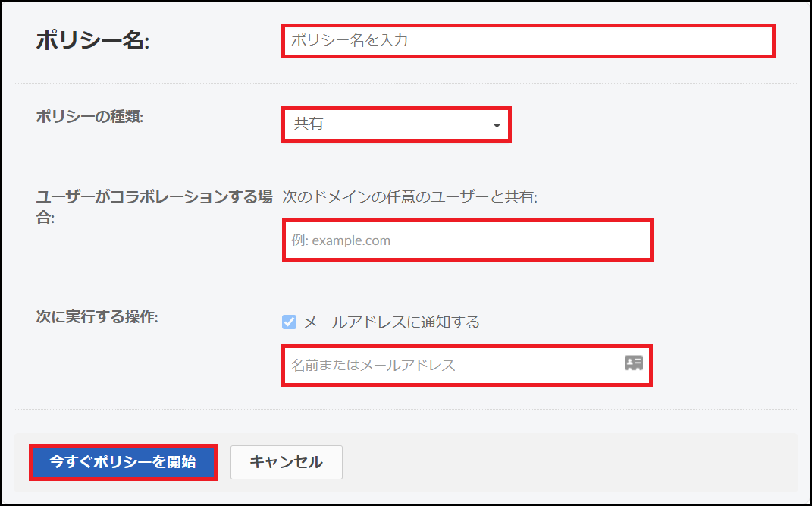Click the domain field showing 例: example.com
The image size is (812, 506).
click(x=467, y=240)
